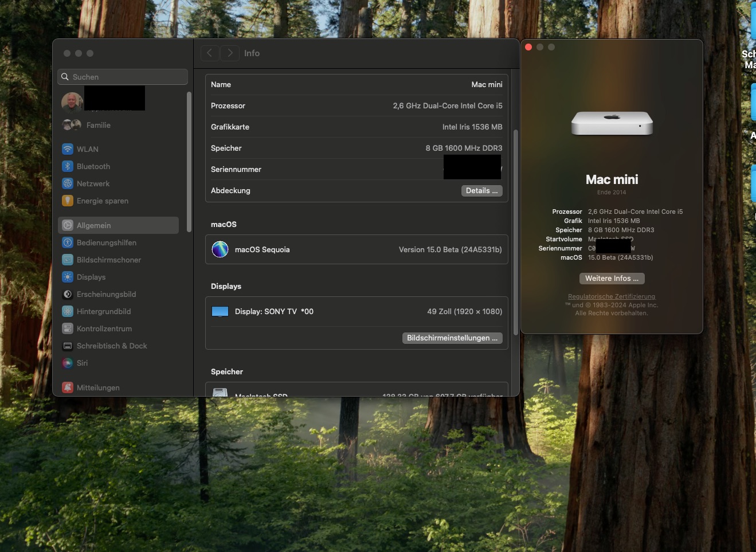Click the magnifier icon in Suchen field
The height and width of the screenshot is (552, 756).
65,77
